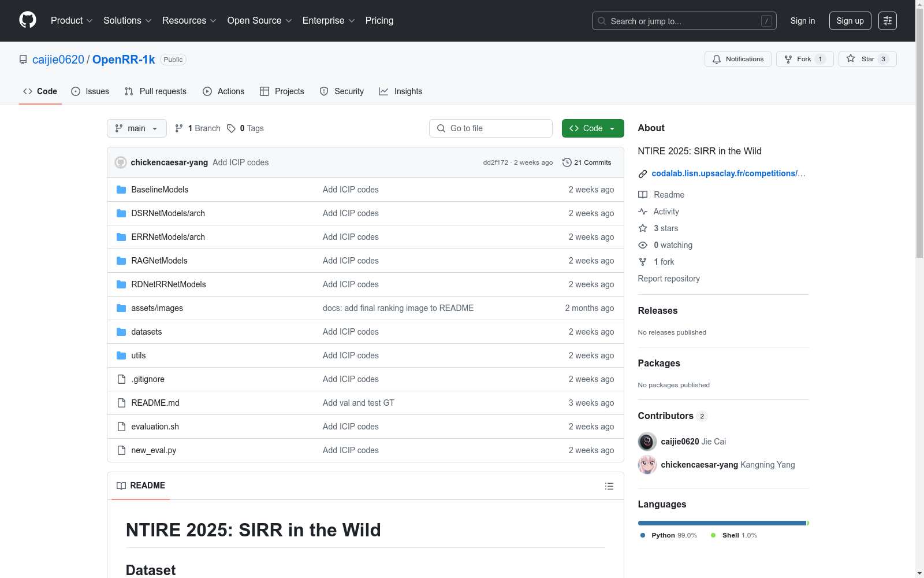Click the languages bar Python segment

click(722, 523)
